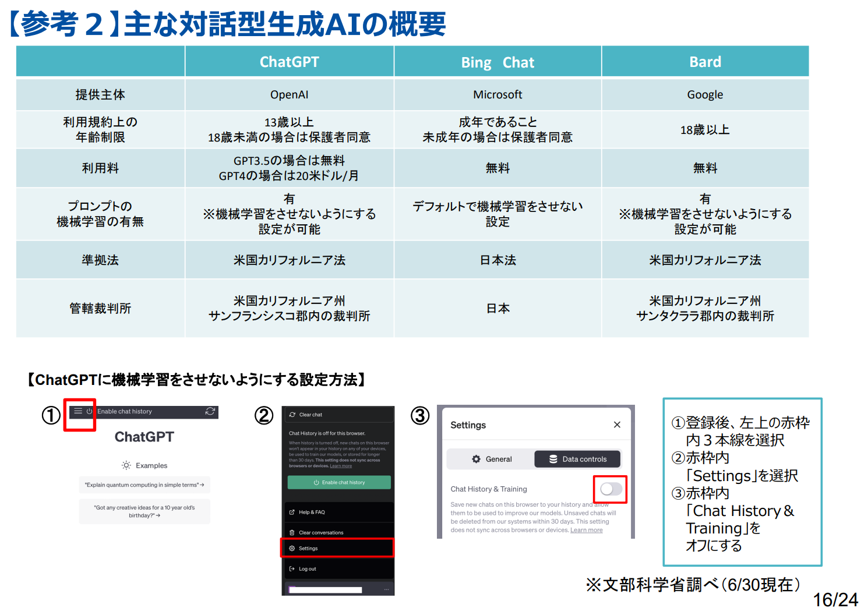Select Clear chat in the sidebar menu
Image resolution: width=868 pixels, height=615 pixels.
tap(338, 415)
